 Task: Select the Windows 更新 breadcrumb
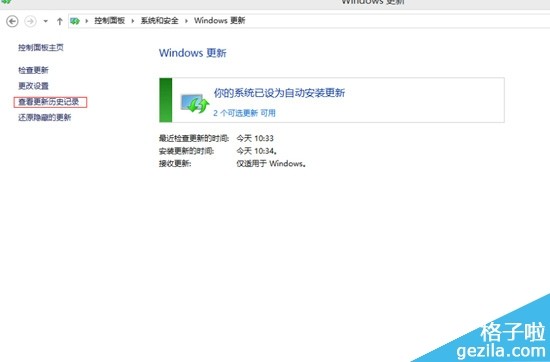tap(220, 21)
